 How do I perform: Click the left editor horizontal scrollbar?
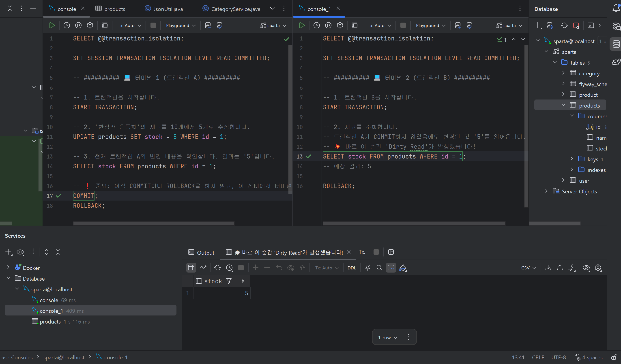[154, 223]
